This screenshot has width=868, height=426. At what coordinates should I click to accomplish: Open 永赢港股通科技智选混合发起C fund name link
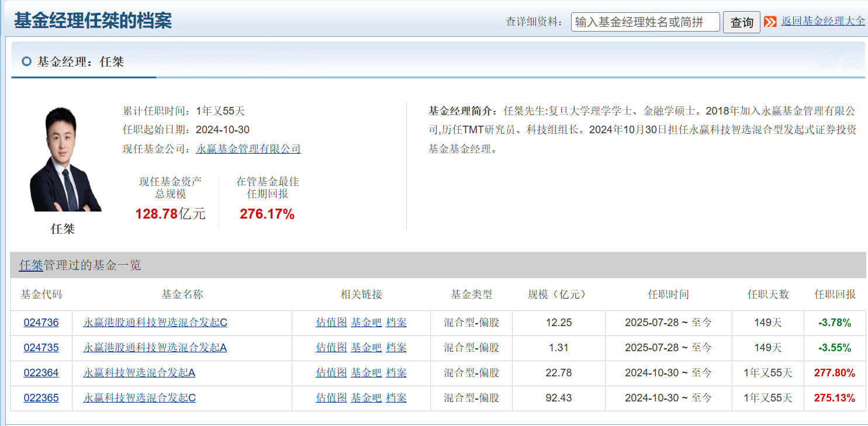[155, 323]
